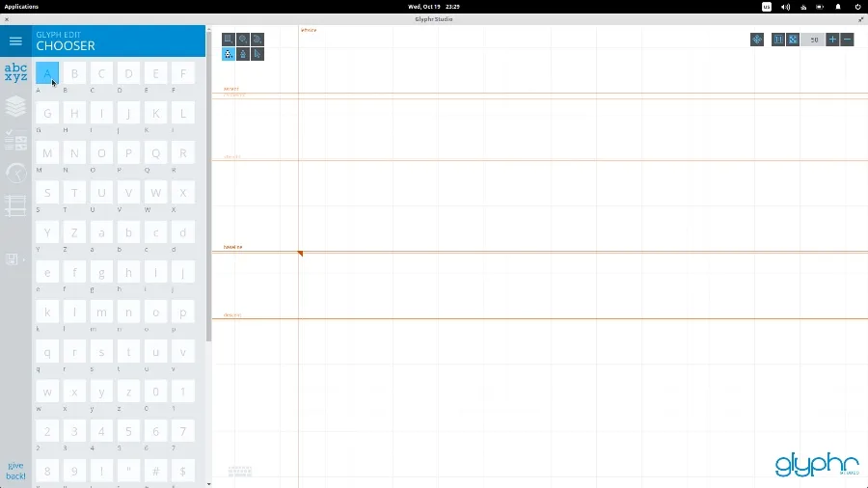Viewport: 868px width, 488px height.
Task: Select the digit 5 glyph tile
Action: click(x=128, y=431)
